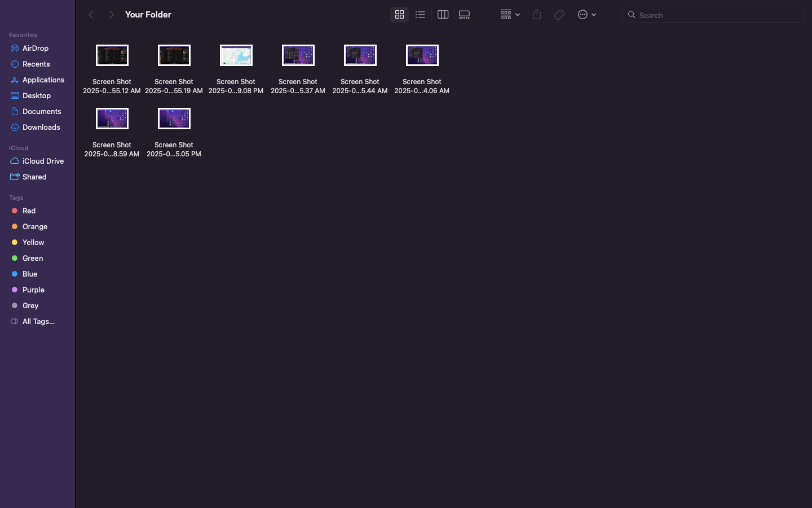Select the Screen Shot 9.08 PM thumbnail

236,56
